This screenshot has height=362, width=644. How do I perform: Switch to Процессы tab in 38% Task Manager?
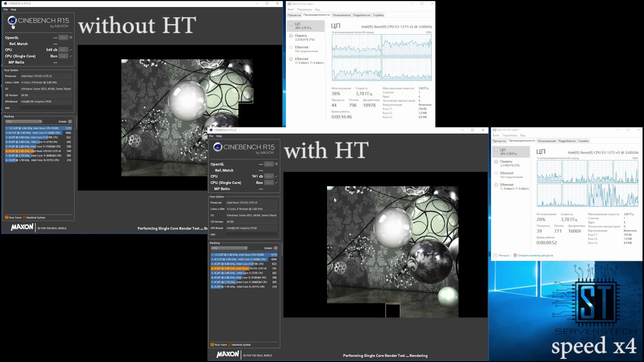click(x=294, y=15)
